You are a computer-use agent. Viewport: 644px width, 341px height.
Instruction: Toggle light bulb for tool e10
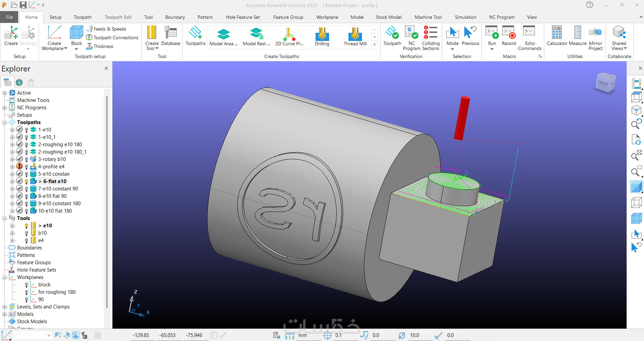pos(27,226)
